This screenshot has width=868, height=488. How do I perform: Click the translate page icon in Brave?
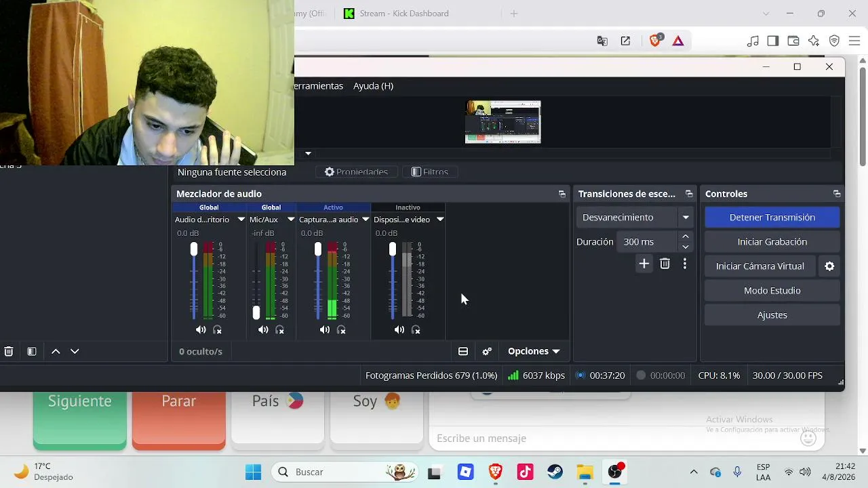602,41
